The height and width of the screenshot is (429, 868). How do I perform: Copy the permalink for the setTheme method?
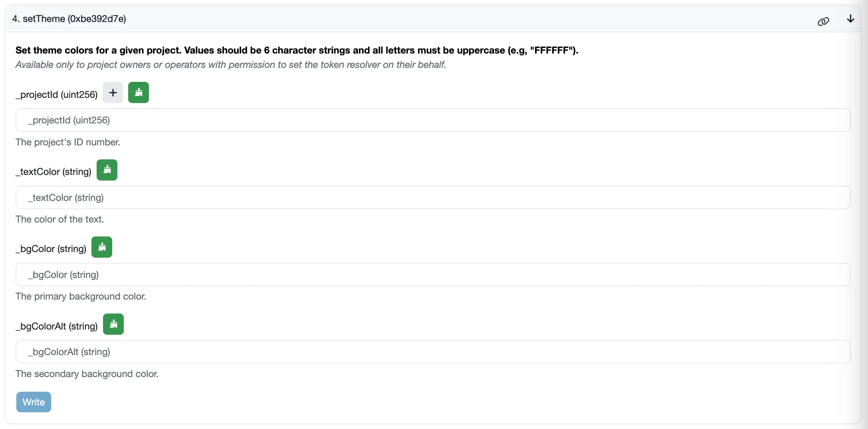[823, 21]
